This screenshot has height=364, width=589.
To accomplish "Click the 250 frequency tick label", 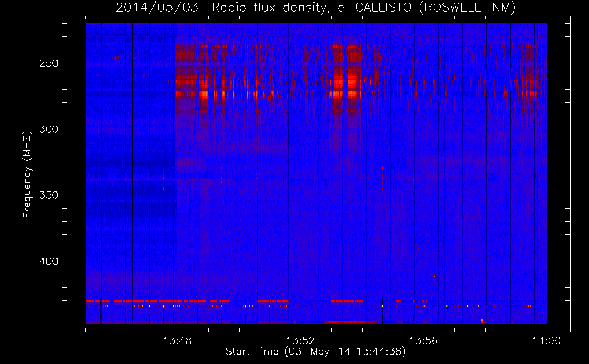I will [49, 63].
